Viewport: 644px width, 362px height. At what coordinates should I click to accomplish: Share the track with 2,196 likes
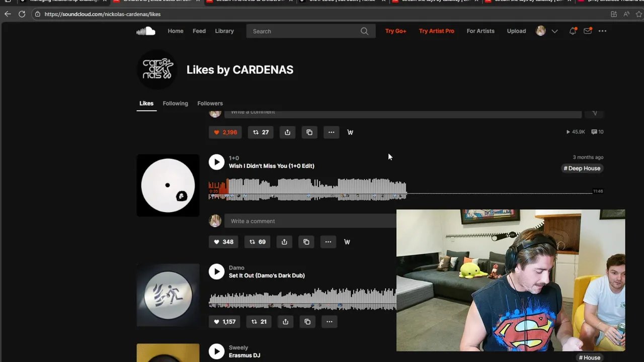click(287, 132)
